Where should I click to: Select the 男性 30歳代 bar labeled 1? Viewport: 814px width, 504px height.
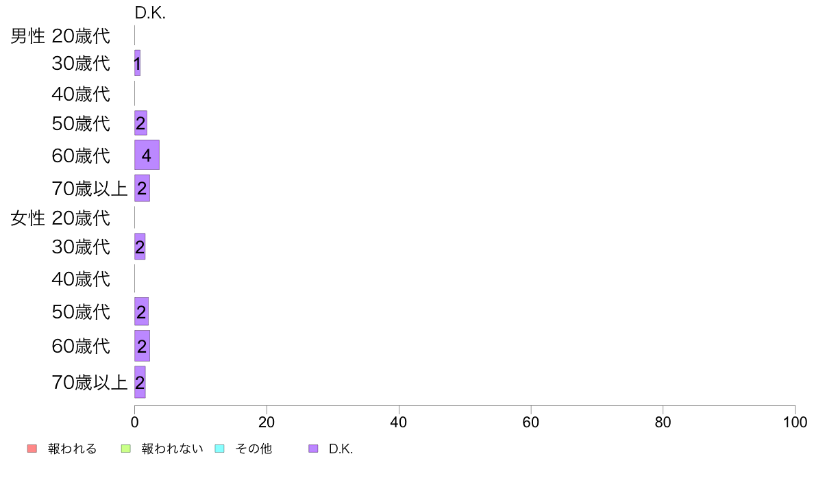pos(138,63)
